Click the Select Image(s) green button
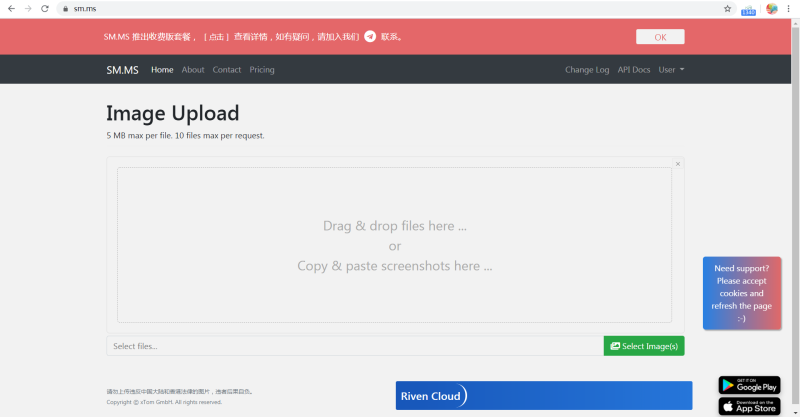 pos(644,346)
